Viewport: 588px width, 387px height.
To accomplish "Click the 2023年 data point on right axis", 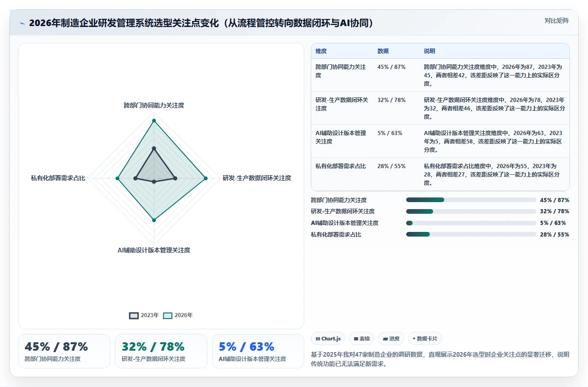I will tap(175, 178).
